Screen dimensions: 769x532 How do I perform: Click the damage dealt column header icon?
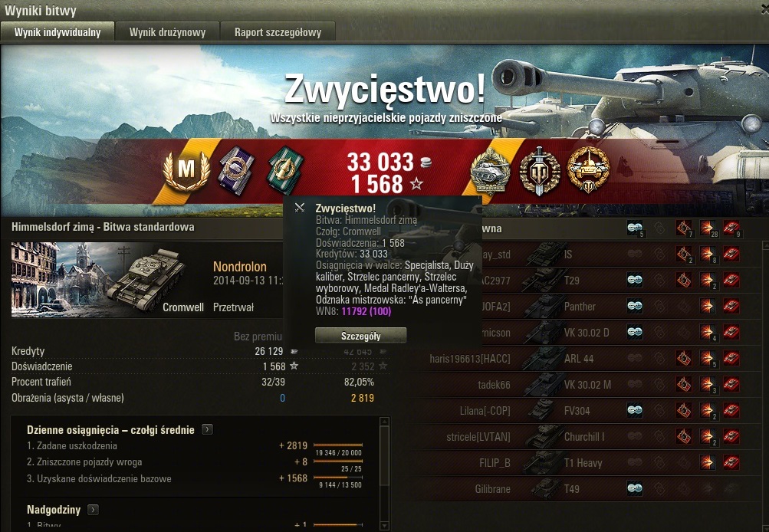[x=707, y=228]
